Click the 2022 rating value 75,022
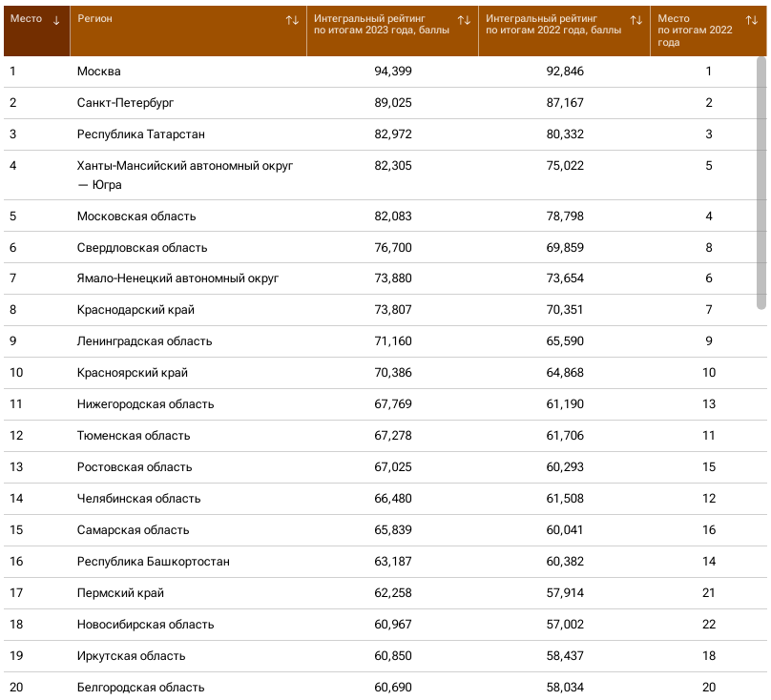The image size is (771, 700). [565, 166]
